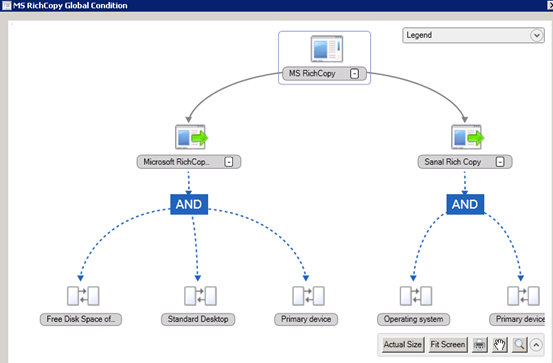The image size is (553, 363).
Task: Select the magnifier zoom tool
Action: (x=519, y=344)
